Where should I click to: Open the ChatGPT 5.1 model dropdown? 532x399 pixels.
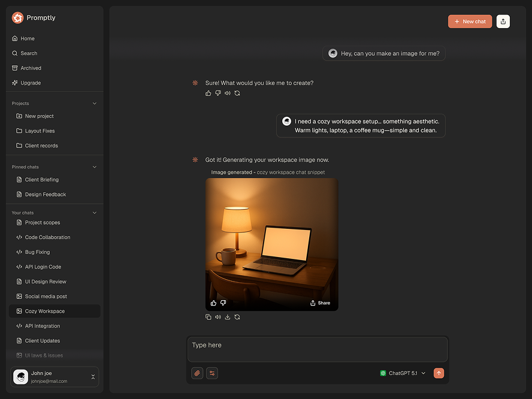pos(403,373)
